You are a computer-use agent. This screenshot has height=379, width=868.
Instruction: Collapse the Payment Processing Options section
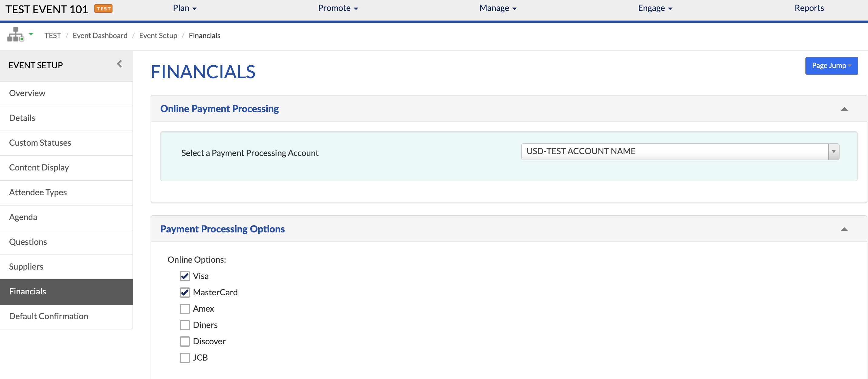pos(844,229)
